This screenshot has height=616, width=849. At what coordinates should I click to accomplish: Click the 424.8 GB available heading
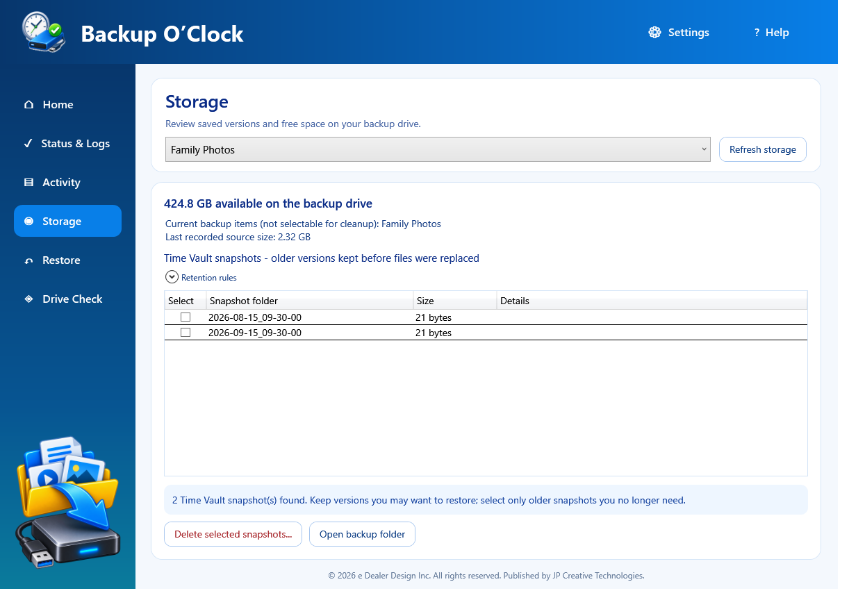pos(268,203)
